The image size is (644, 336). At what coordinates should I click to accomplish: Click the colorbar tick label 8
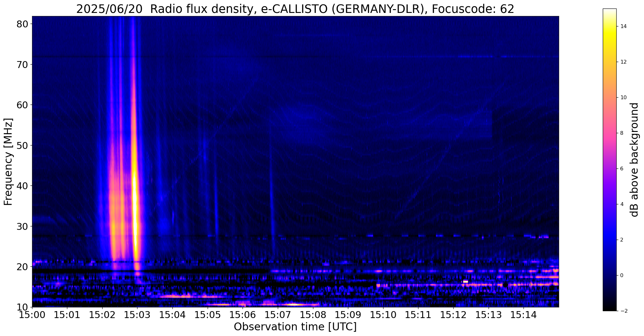pyautogui.click(x=621, y=133)
